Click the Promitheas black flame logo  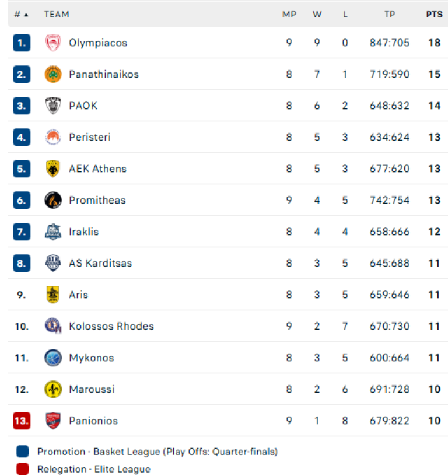click(x=53, y=200)
